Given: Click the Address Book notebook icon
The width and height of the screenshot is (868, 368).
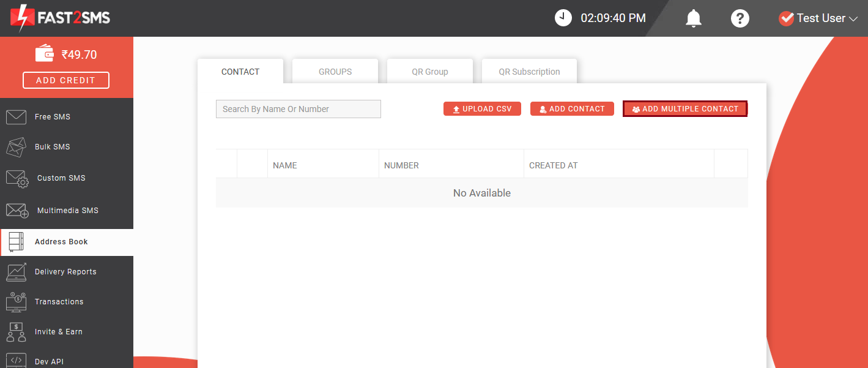Looking at the screenshot, I should (16, 242).
